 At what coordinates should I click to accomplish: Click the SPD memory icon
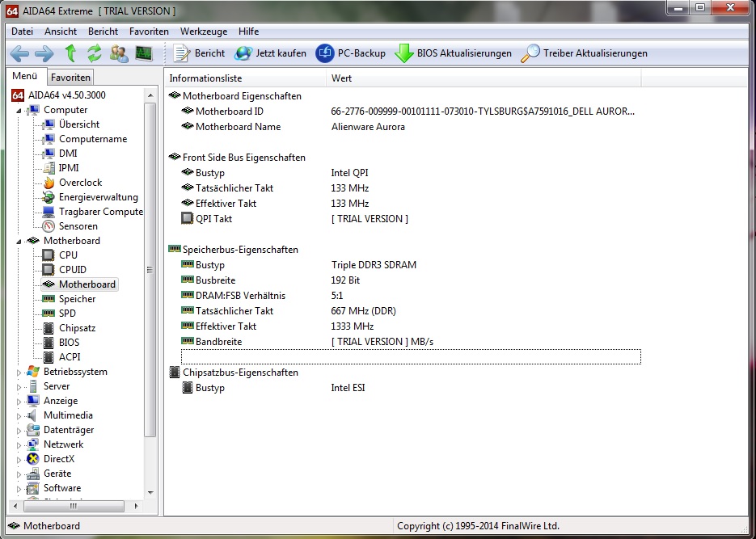[x=49, y=313]
